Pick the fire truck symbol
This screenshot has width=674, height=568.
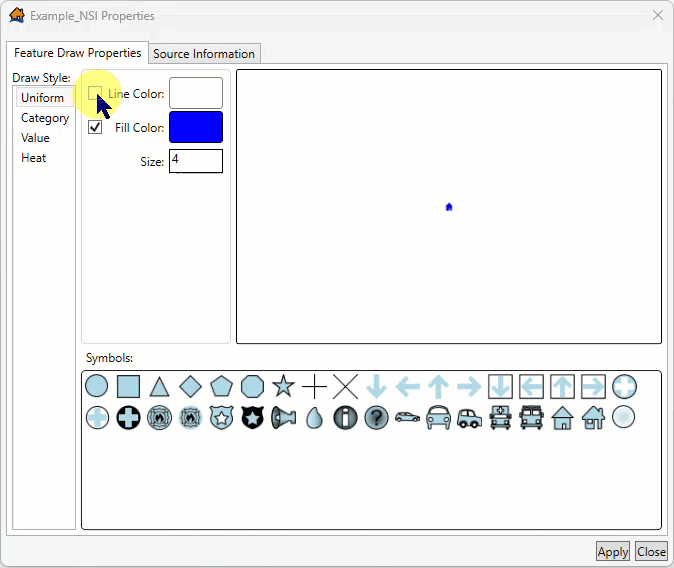point(531,418)
